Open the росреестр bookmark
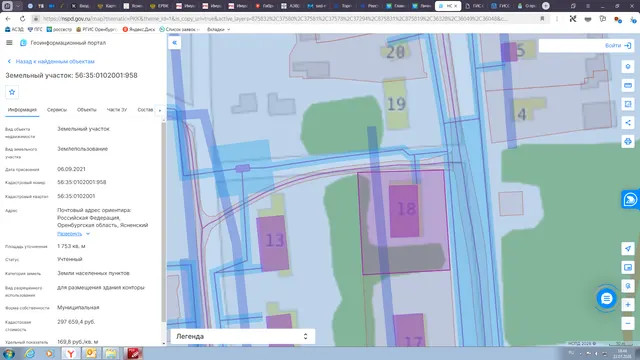Image resolution: width=640 pixels, height=360 pixels. pos(60,29)
